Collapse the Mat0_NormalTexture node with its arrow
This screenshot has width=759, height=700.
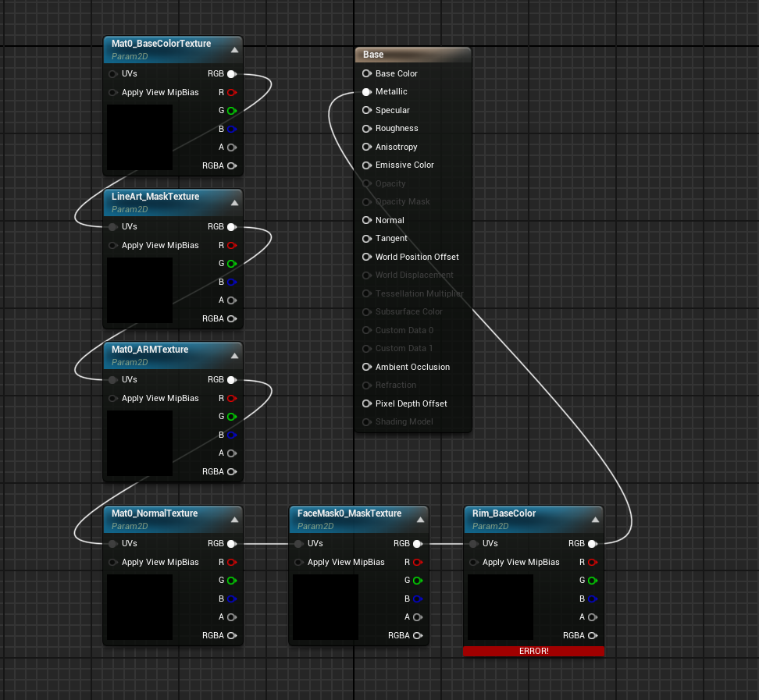coord(235,520)
